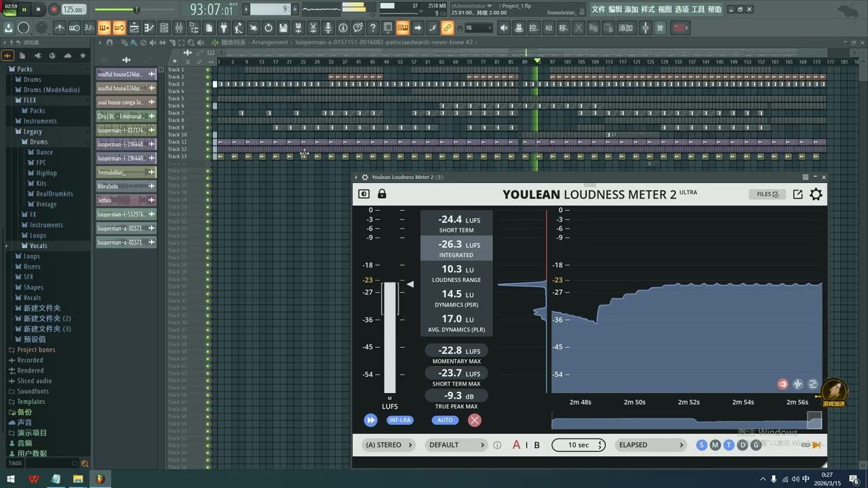
Task: Click the undo history circular arrow icon
Action: pos(269,28)
